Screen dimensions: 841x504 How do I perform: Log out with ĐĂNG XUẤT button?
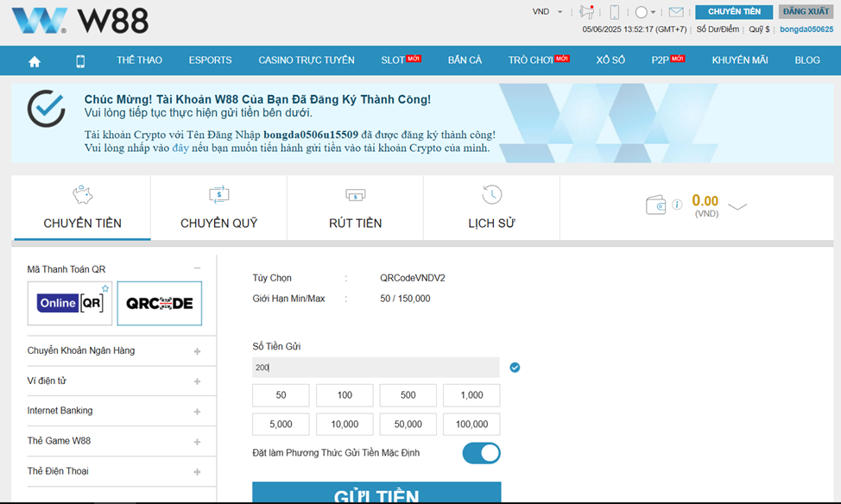point(806,12)
